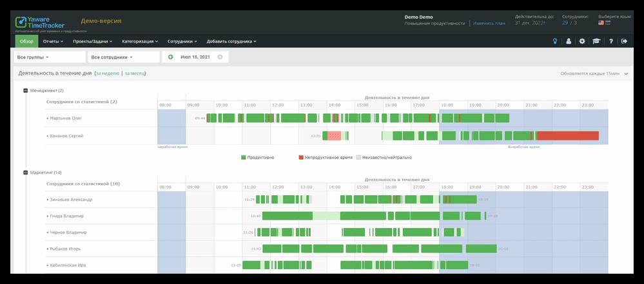The height and width of the screenshot is (284, 644).
Task: Show activity за месяц
Action: tap(134, 73)
